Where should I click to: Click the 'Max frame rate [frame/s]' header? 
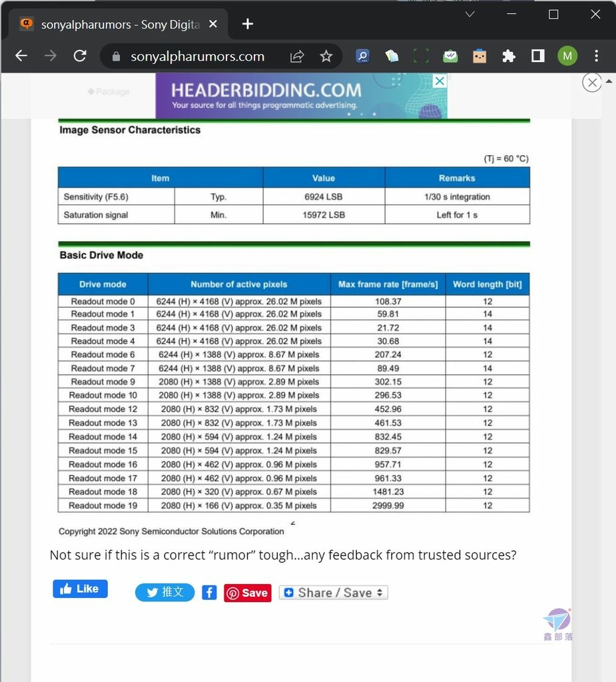pyautogui.click(x=388, y=284)
